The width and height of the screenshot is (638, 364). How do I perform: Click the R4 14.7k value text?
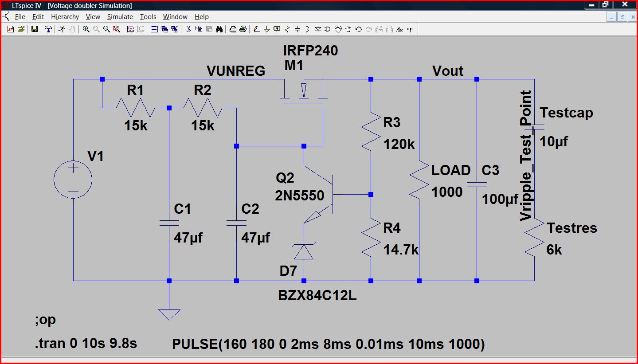(401, 250)
